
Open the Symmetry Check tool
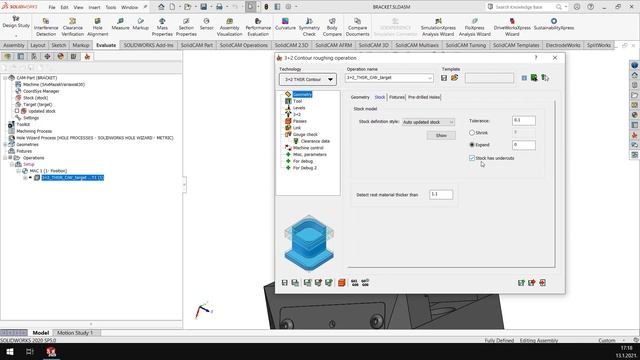309,27
